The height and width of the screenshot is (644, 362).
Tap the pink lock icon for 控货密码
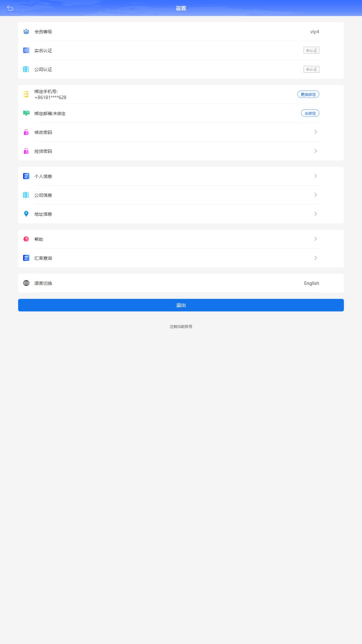click(x=26, y=151)
